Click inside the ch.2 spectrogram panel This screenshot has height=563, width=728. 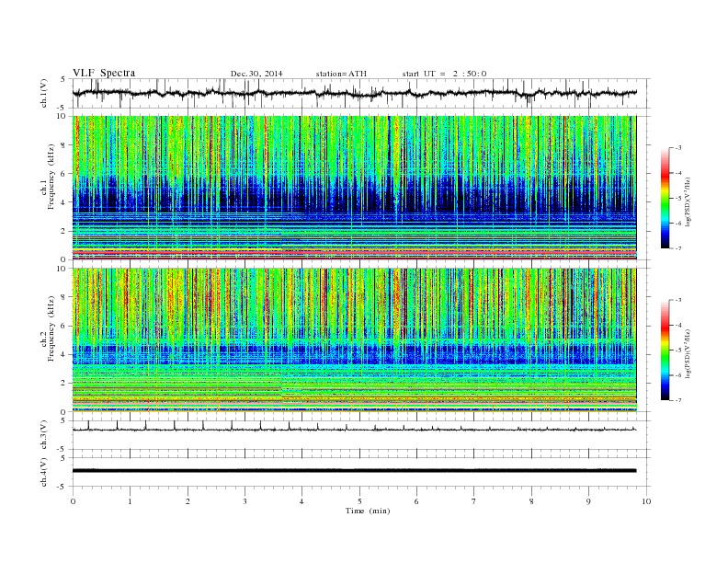355,340
